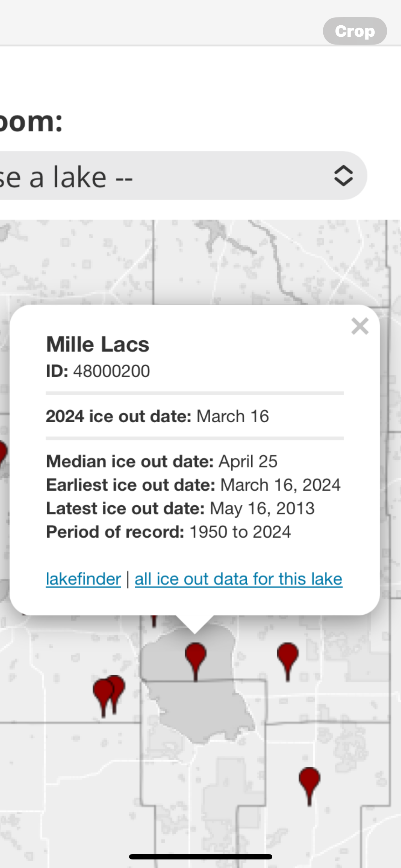Click the Mille Lacs popup title
Screen dimensions: 401x868
tap(98, 344)
